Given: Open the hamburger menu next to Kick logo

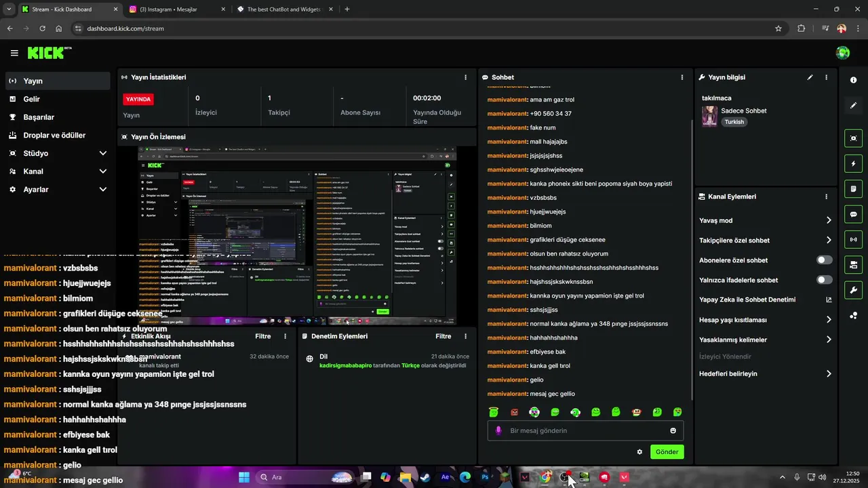Looking at the screenshot, I should (14, 53).
